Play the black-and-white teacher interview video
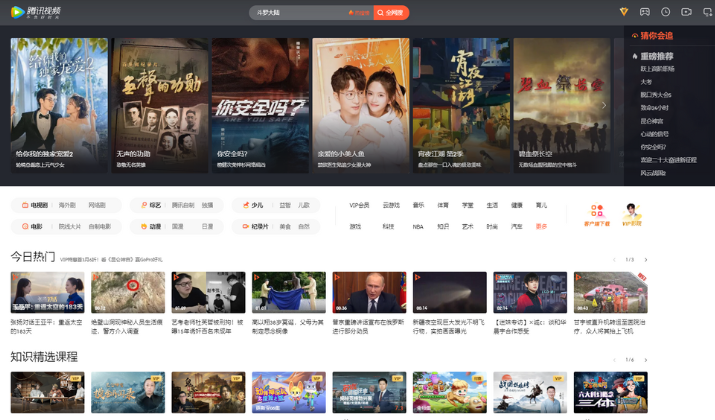The height and width of the screenshot is (420, 715). 208,292
